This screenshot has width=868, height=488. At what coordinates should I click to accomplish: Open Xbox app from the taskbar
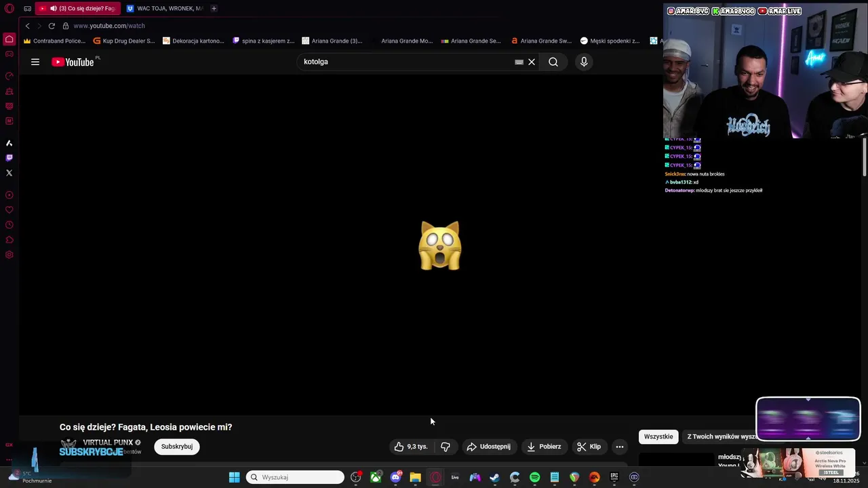click(376, 477)
